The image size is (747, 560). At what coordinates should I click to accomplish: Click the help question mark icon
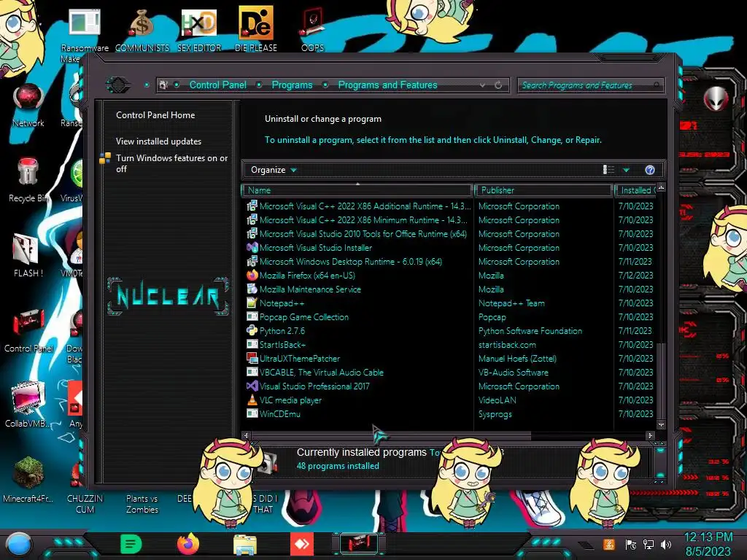650,170
